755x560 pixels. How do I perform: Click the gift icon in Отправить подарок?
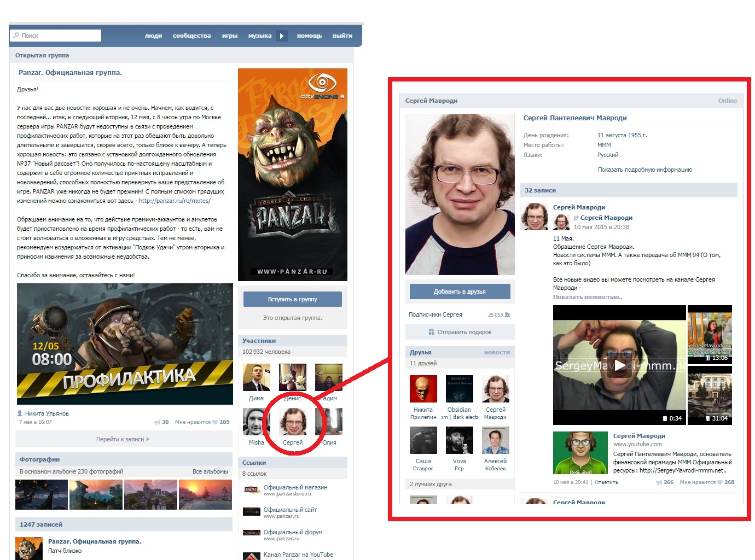click(432, 332)
